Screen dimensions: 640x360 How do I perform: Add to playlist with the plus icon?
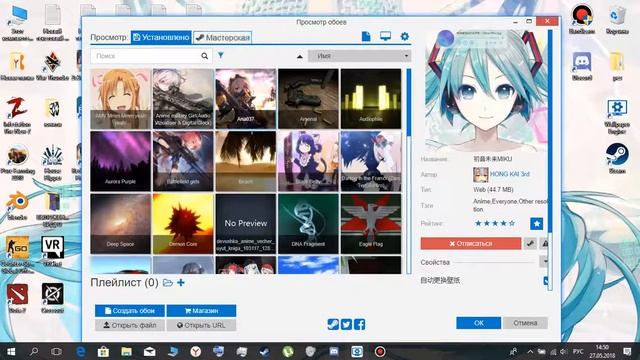[181, 282]
